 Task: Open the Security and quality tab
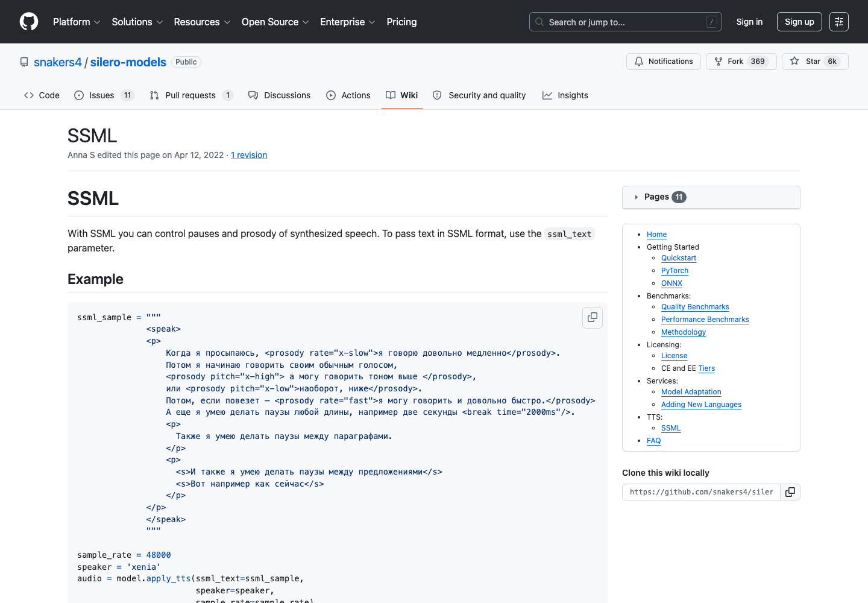(479, 95)
